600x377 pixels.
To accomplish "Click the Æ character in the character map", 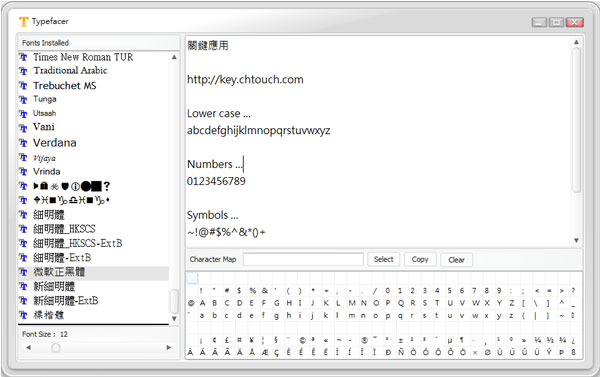I will pos(265,353).
